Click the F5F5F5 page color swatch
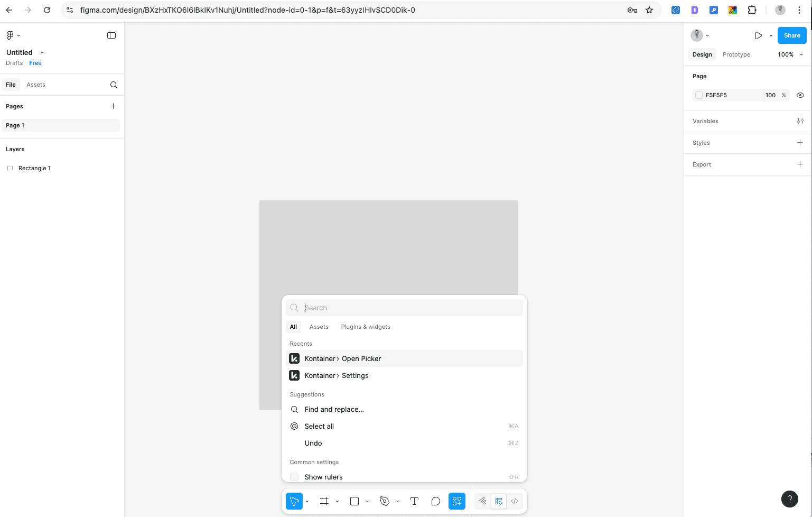812x517 pixels. [699, 95]
